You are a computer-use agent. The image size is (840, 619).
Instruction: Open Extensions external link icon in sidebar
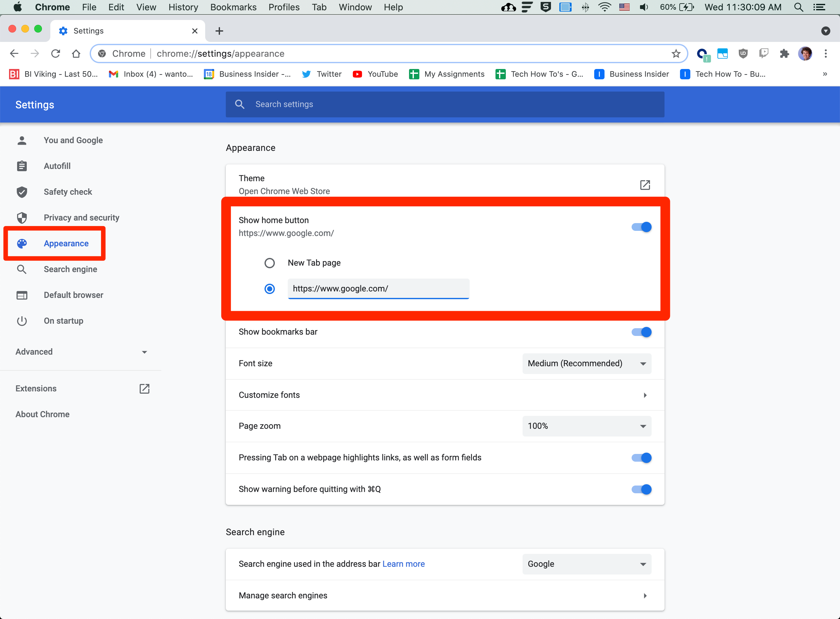[x=144, y=388]
